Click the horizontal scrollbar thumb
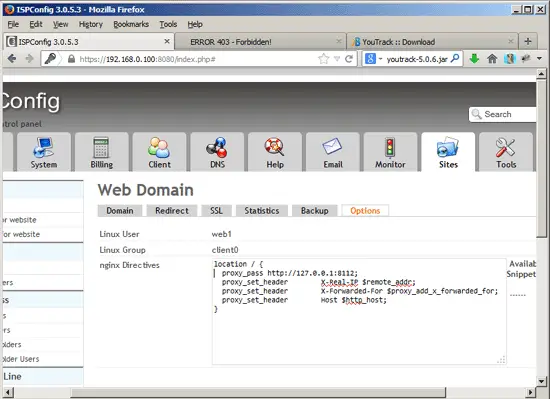The height and width of the screenshot is (399, 550). (x=258, y=392)
